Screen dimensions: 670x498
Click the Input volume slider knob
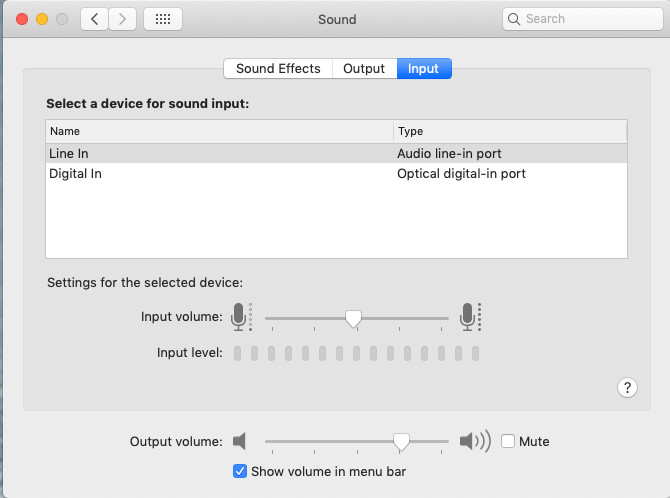353,318
